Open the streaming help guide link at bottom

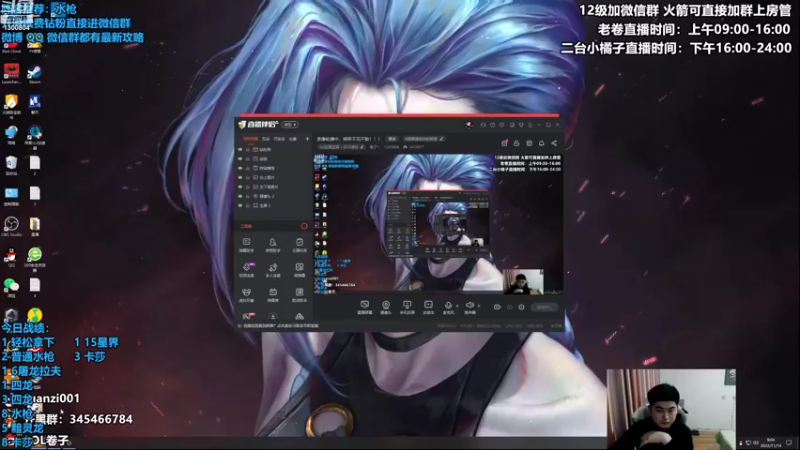tap(281, 326)
